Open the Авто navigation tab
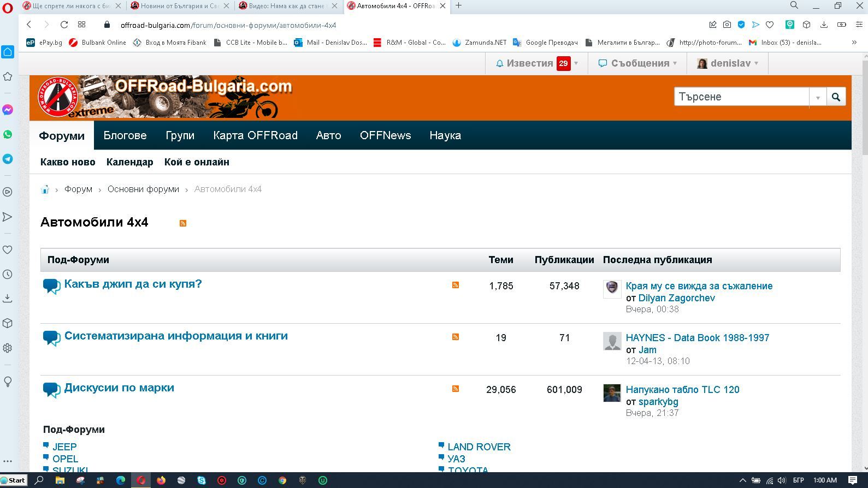Image resolution: width=868 pixels, height=488 pixels. tap(328, 135)
